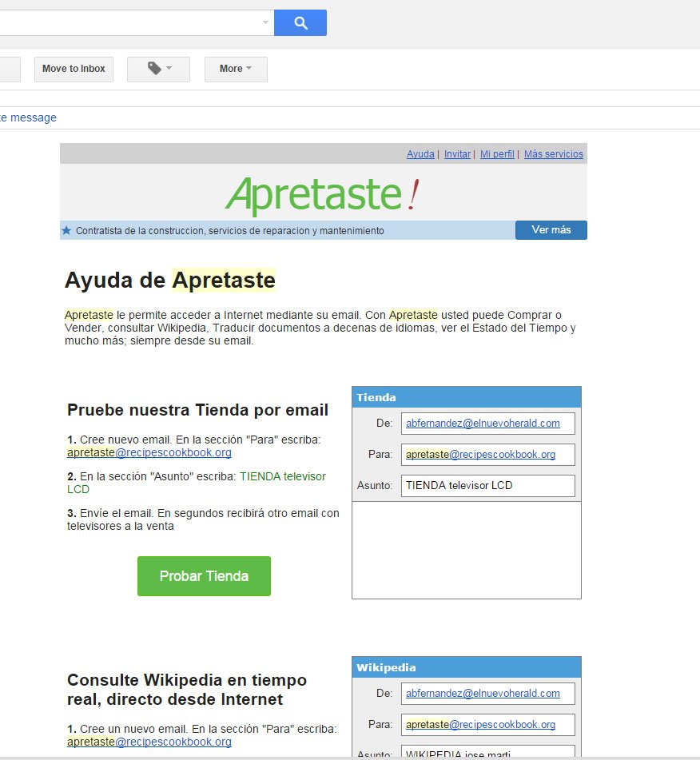Open the Ayuda link in the email header
The height and width of the screenshot is (760, 700).
tap(420, 153)
